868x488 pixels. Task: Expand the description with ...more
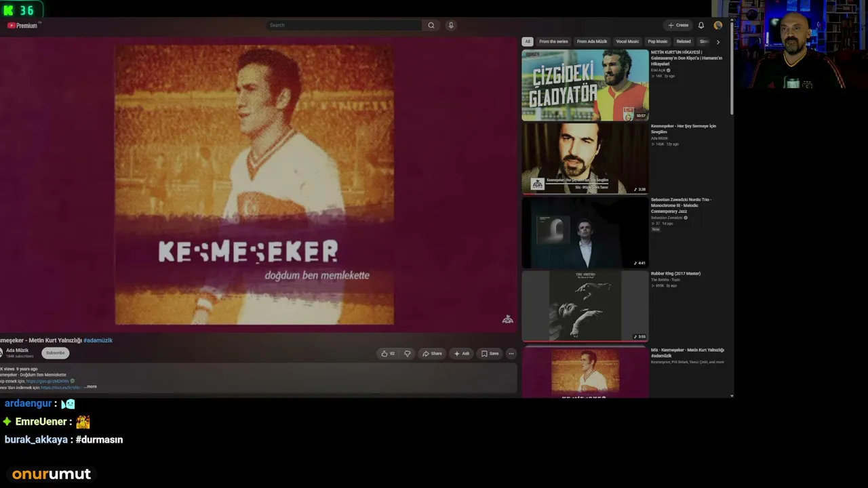(90, 387)
